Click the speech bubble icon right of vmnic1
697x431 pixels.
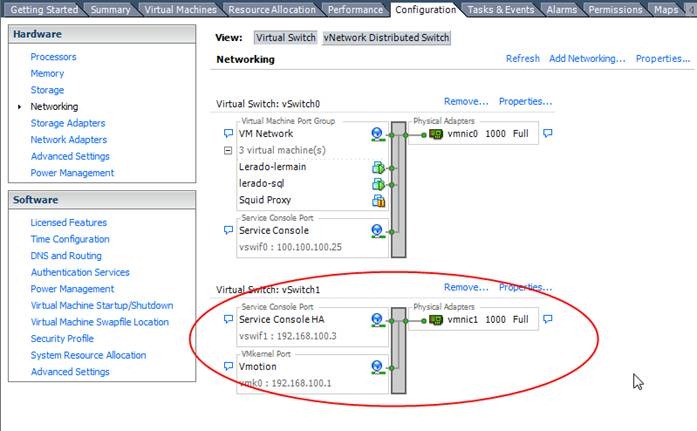point(548,319)
